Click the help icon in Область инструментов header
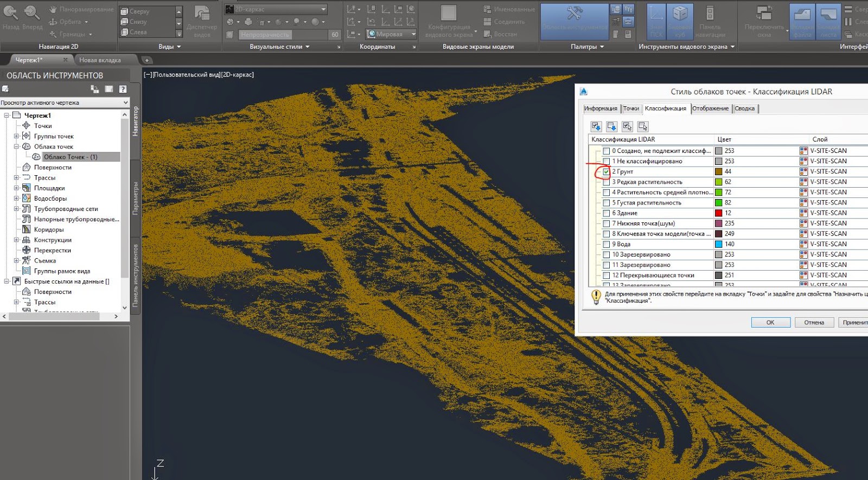The height and width of the screenshot is (480, 868). (123, 89)
